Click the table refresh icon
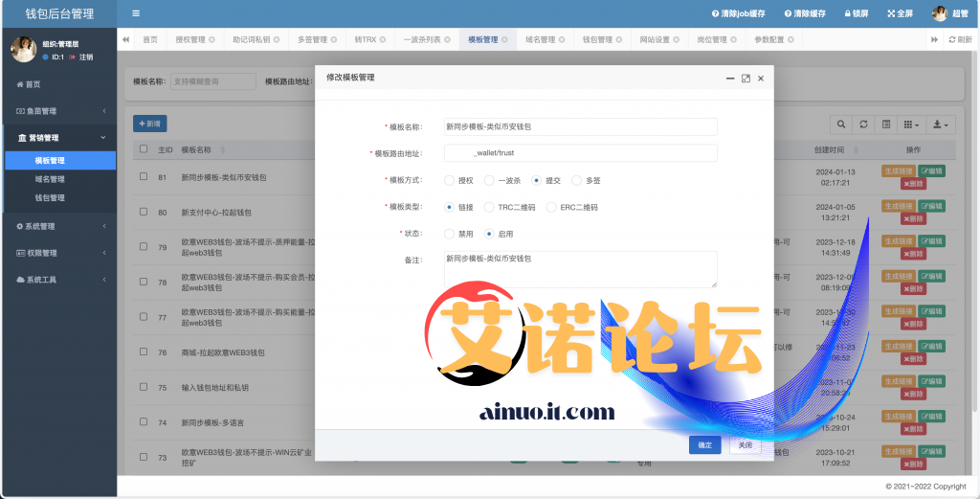 click(x=863, y=125)
